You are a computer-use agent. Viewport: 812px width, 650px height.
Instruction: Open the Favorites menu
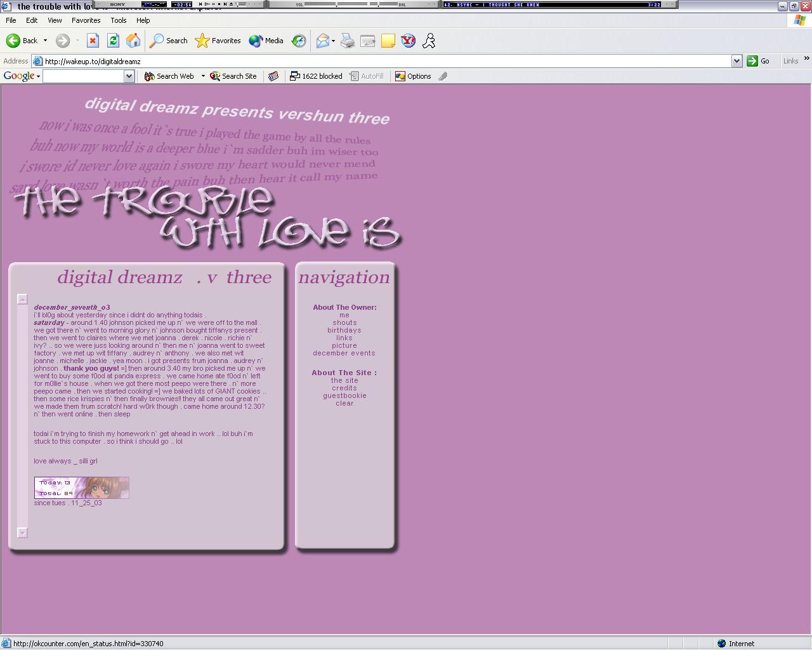86,20
